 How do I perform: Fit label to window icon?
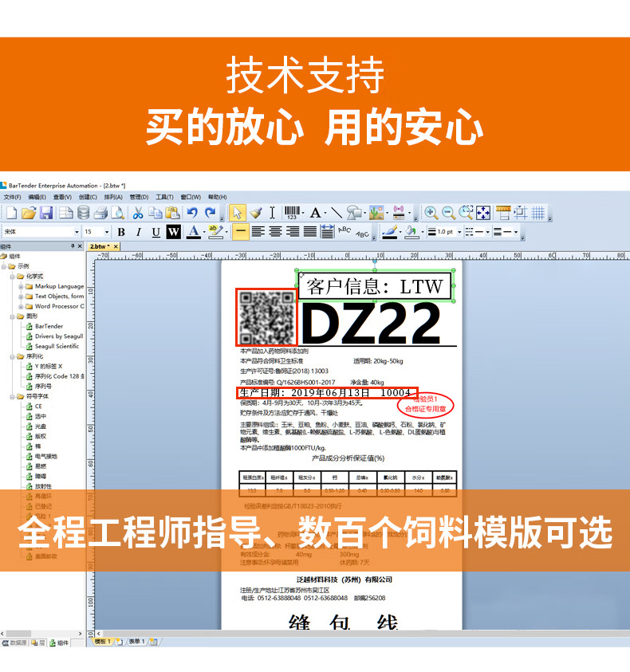tap(483, 213)
